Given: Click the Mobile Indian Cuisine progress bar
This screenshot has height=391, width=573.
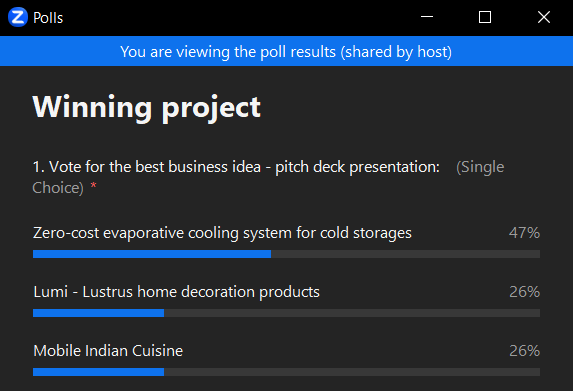Looking at the screenshot, I should point(286,372).
